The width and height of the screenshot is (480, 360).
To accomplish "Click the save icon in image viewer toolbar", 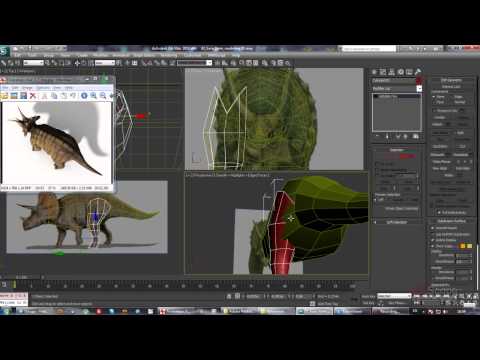I will (23, 96).
